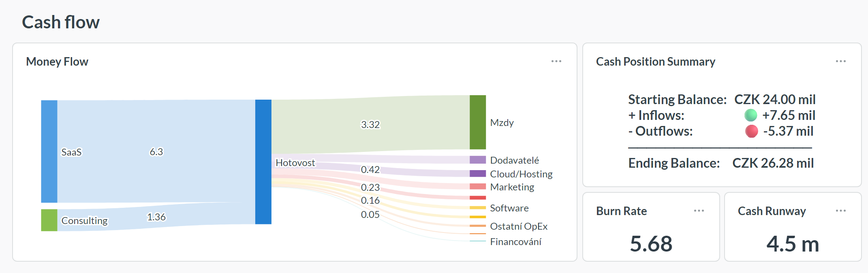This screenshot has width=868, height=273.
Task: Select the blue Hotovost node bar
Action: tap(263, 161)
